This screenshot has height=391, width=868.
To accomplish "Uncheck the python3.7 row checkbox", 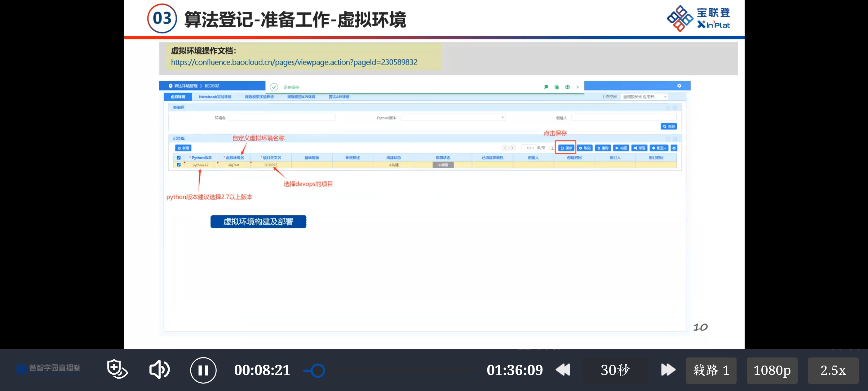I will tap(179, 165).
